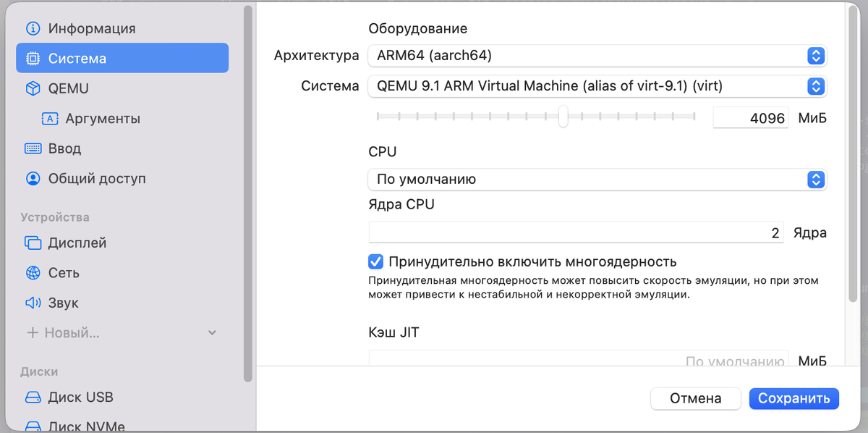Click the Ввод keyboard icon
This screenshot has width=868, height=433.
33,148
